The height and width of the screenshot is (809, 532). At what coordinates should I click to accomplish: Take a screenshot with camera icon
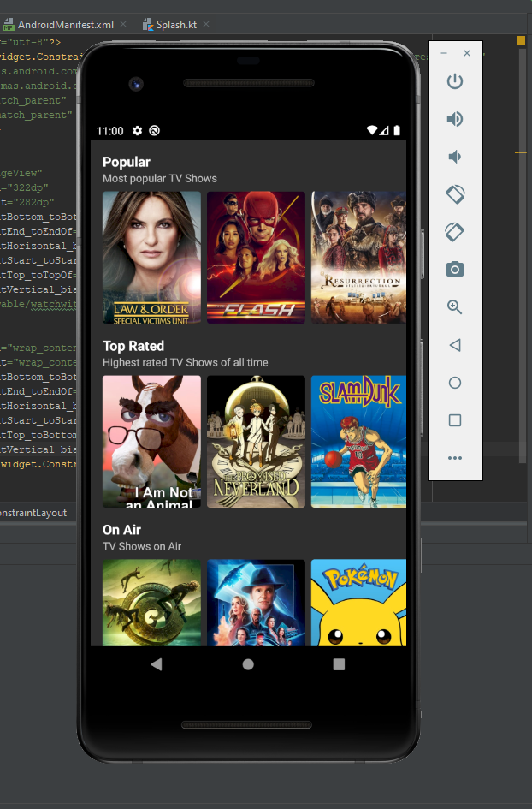pyautogui.click(x=455, y=269)
